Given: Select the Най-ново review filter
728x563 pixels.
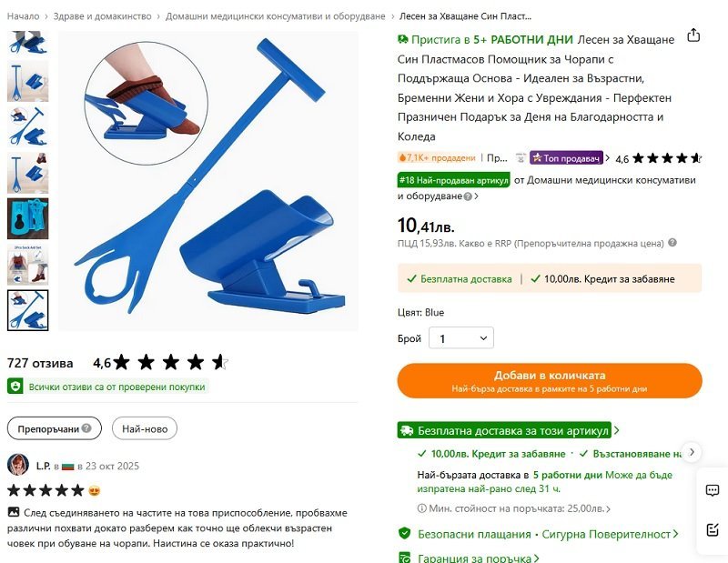Looking at the screenshot, I should [x=145, y=428].
